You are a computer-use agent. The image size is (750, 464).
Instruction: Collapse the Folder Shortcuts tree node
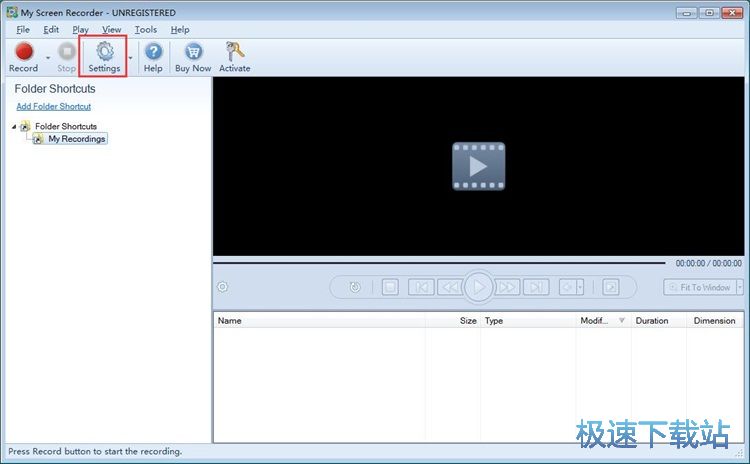tap(14, 127)
